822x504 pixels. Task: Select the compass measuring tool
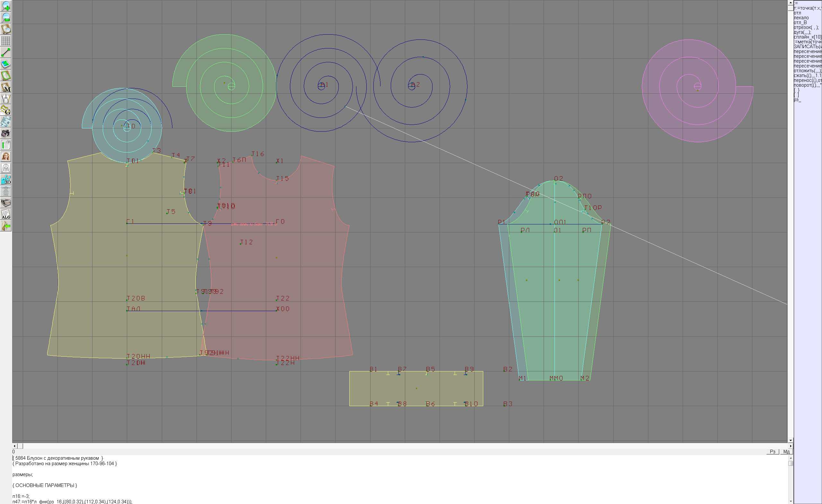[6, 99]
